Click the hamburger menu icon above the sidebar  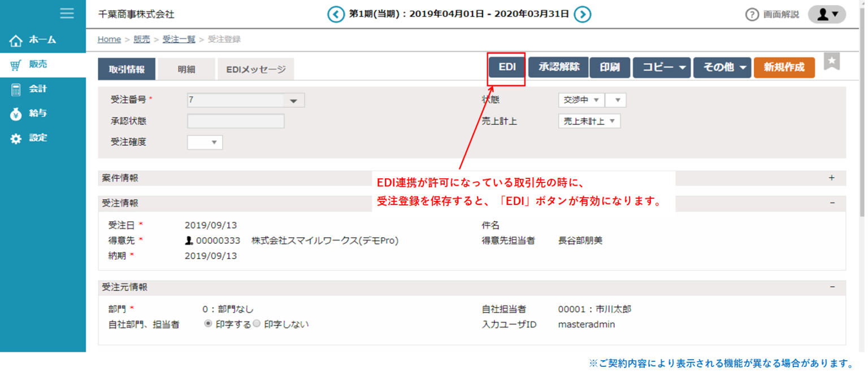pyautogui.click(x=67, y=14)
